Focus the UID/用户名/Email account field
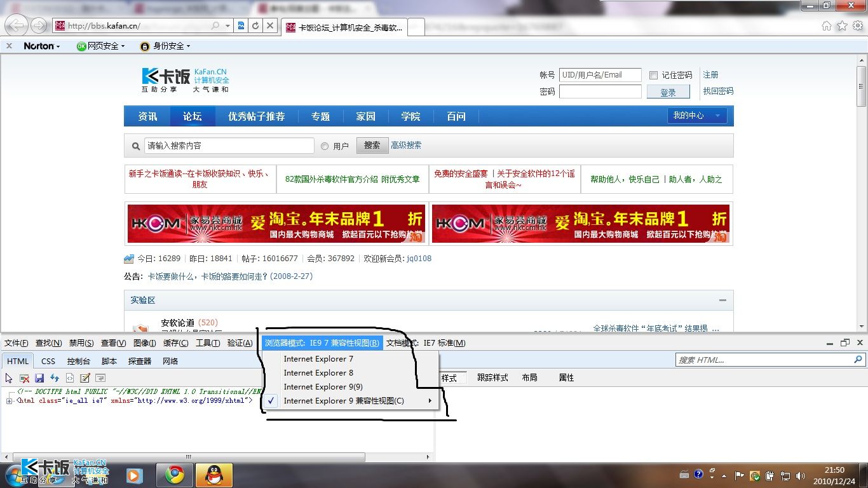Screen dimensions: 868x488 pyautogui.click(x=600, y=75)
